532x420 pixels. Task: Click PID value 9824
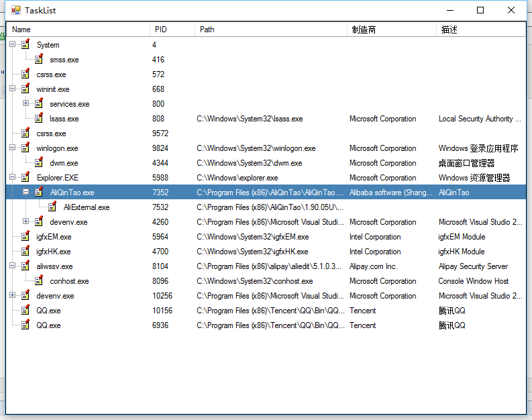[x=160, y=148]
